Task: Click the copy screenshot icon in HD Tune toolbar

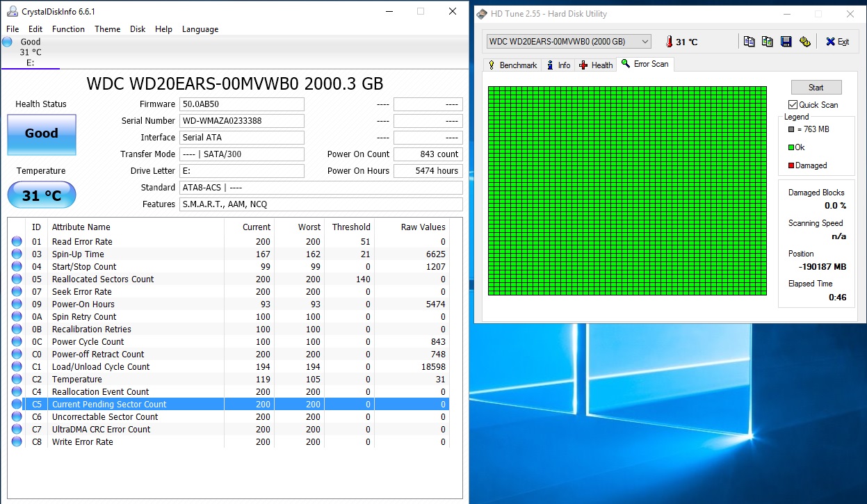Action: coord(767,42)
